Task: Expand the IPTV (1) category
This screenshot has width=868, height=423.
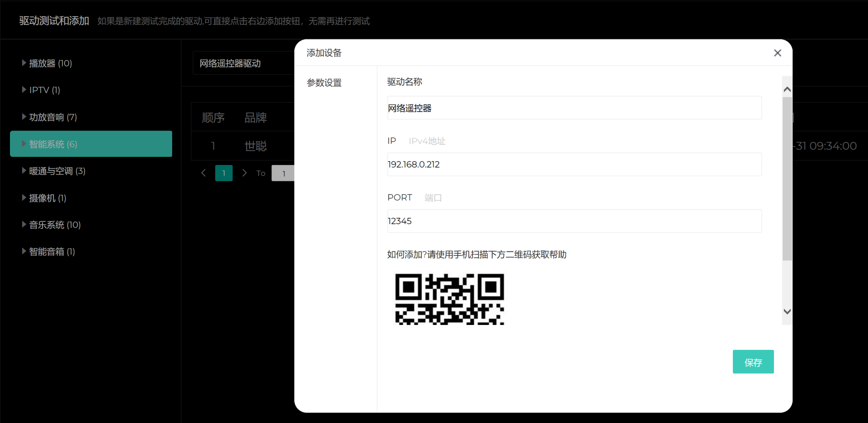Action: coord(24,89)
